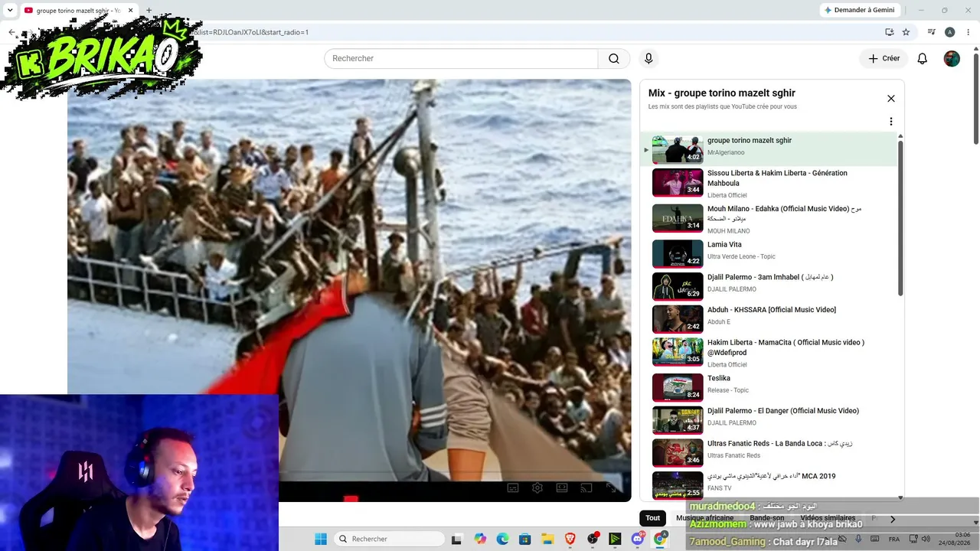The width and height of the screenshot is (980, 551).
Task: Open Task View on the taskbar
Action: [x=456, y=539]
